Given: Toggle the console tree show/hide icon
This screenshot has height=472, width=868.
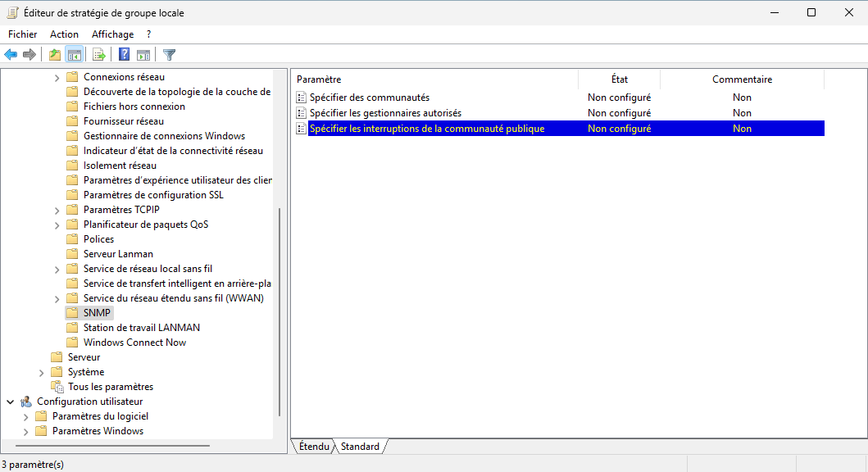Looking at the screenshot, I should tap(74, 55).
